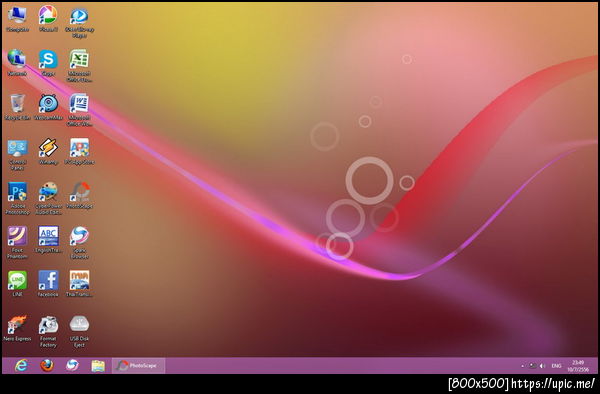600x394 pixels.
Task: Open the CyberPower Audio Editing shortcut
Action: click(48, 198)
